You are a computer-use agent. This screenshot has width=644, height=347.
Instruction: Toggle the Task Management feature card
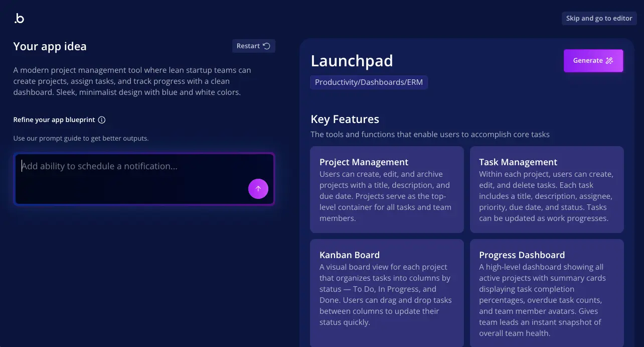point(547,189)
